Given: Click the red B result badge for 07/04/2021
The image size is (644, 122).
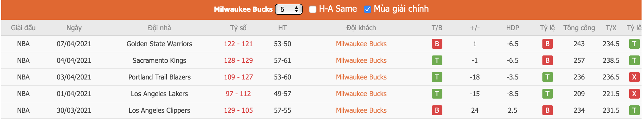Looking at the screenshot, I should point(437,44).
